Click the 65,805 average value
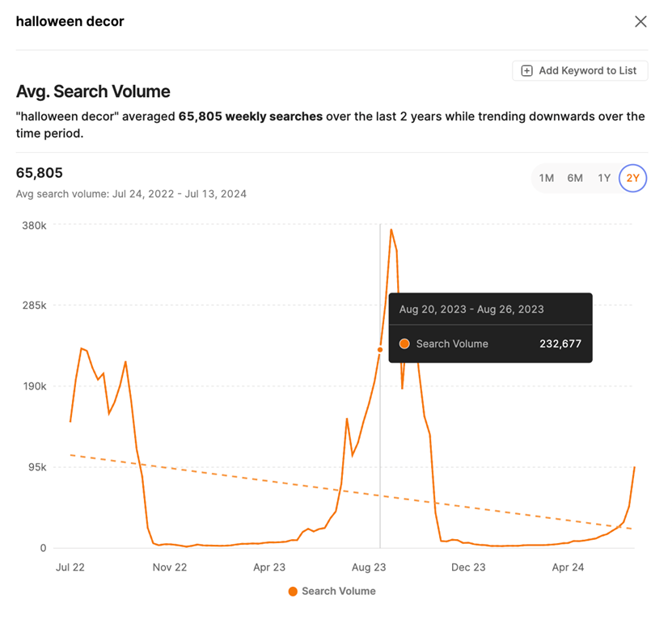Screen dimensions: 672x628 [40, 173]
